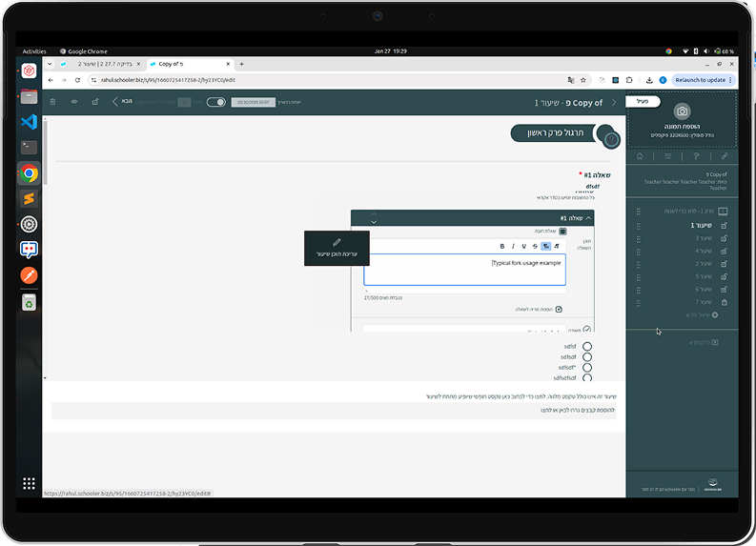Open lesson שיעור 4 in sidebar
Viewport: 756px width, 546px height.
tap(704, 251)
